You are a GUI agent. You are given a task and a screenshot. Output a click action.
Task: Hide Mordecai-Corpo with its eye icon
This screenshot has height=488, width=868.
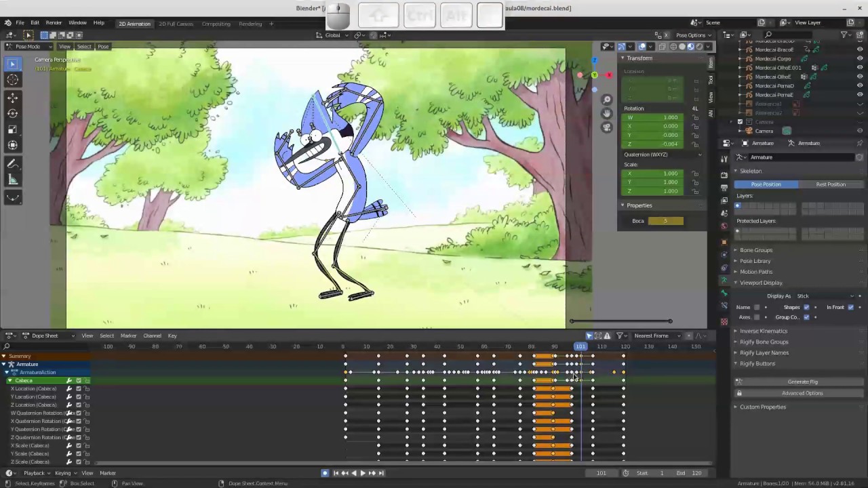coord(860,59)
